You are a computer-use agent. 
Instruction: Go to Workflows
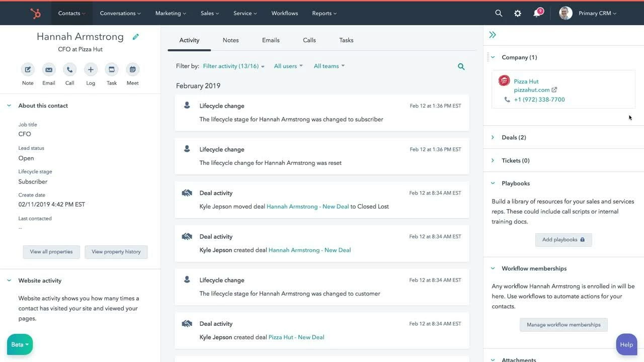pyautogui.click(x=285, y=14)
